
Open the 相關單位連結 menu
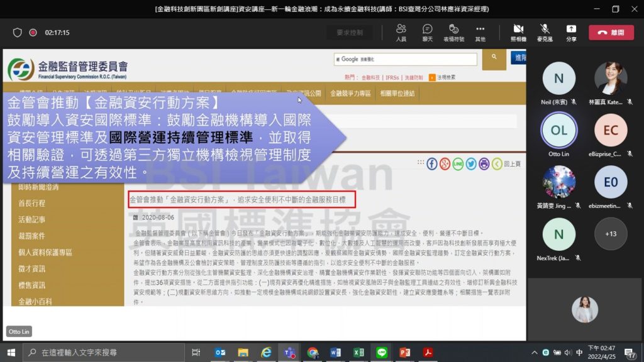397,94
